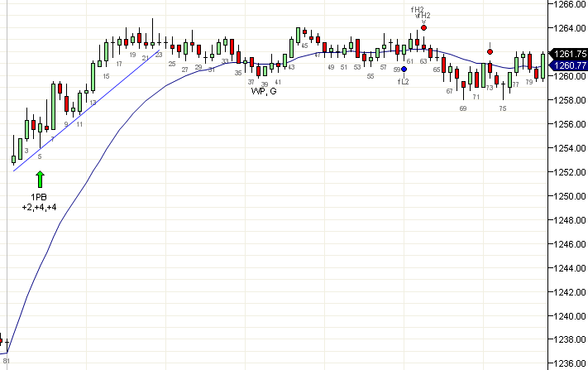This screenshot has height=370, width=588.
Task: Click bar number label 27
Action: [185, 70]
